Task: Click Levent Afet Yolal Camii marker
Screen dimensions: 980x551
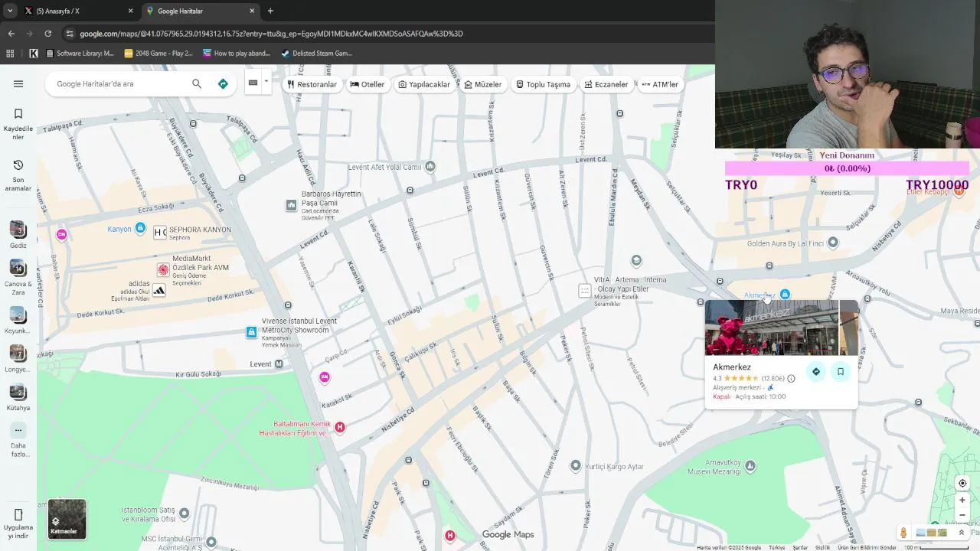Action: 430,166
